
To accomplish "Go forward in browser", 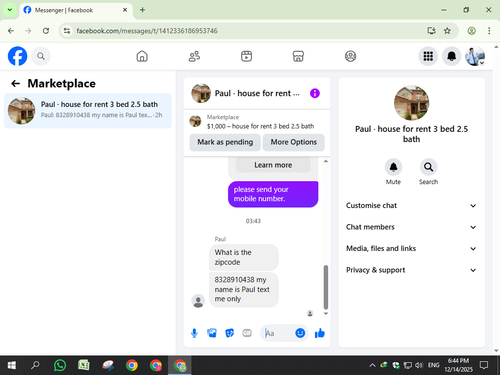I will pyautogui.click(x=28, y=31).
